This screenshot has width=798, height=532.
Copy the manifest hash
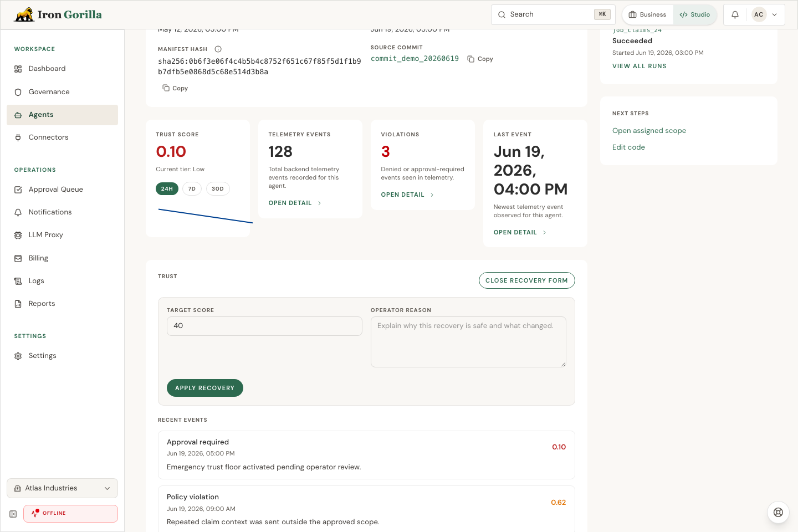tap(175, 88)
